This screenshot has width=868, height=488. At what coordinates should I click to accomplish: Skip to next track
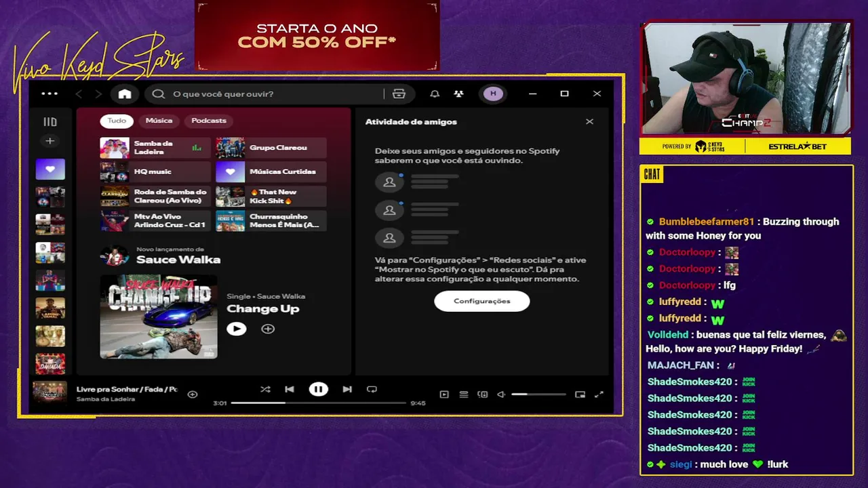[347, 389]
